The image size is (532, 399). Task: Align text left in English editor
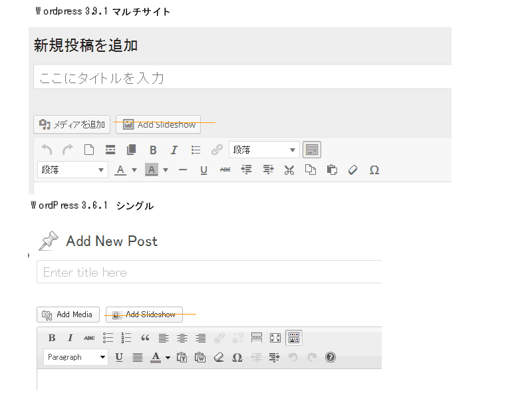[164, 338]
